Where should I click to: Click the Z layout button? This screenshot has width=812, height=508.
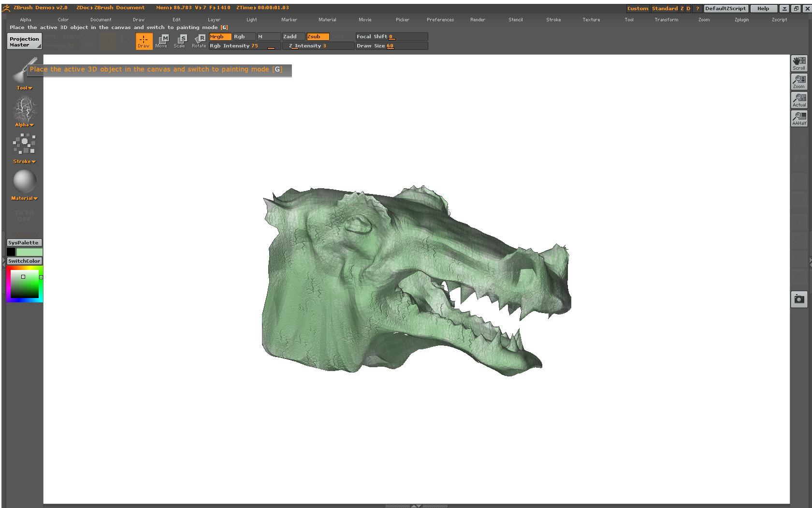click(682, 9)
